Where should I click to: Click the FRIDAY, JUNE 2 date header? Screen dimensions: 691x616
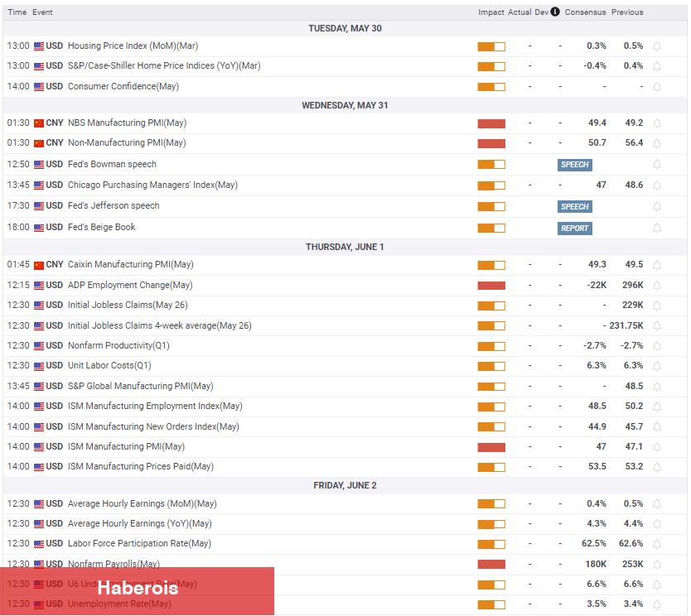pyautogui.click(x=345, y=486)
